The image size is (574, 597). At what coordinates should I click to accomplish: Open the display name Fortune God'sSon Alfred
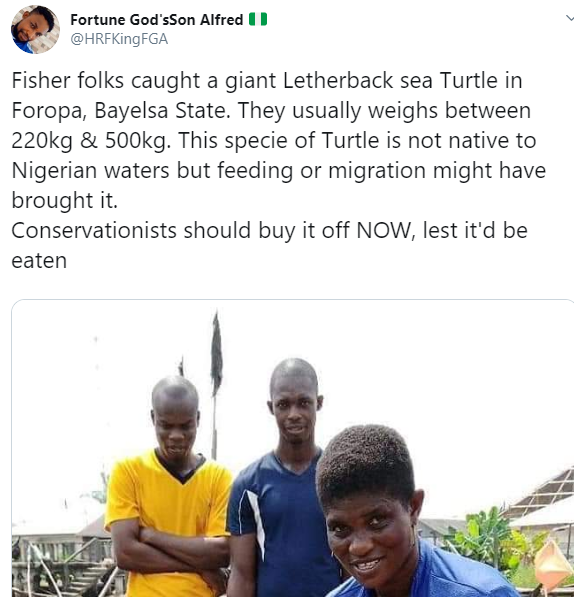(156, 19)
